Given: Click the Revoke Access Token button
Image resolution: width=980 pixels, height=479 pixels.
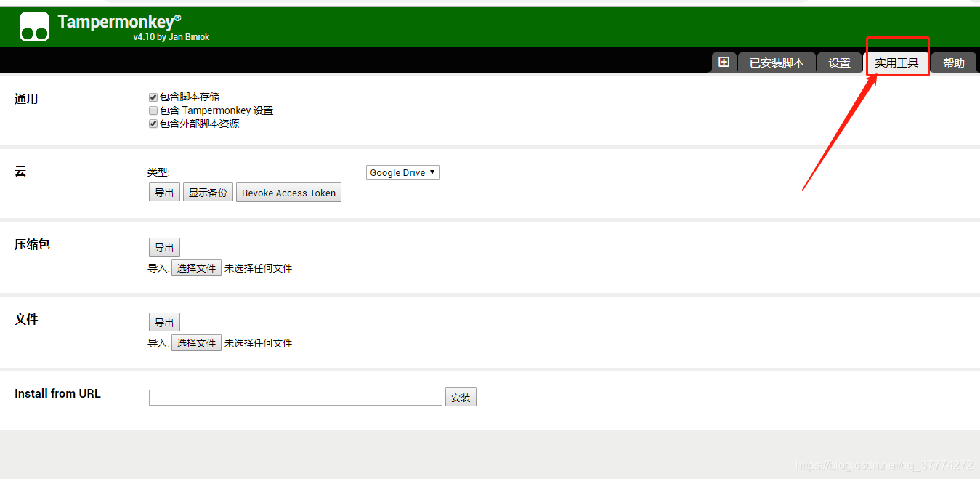Looking at the screenshot, I should [288, 193].
